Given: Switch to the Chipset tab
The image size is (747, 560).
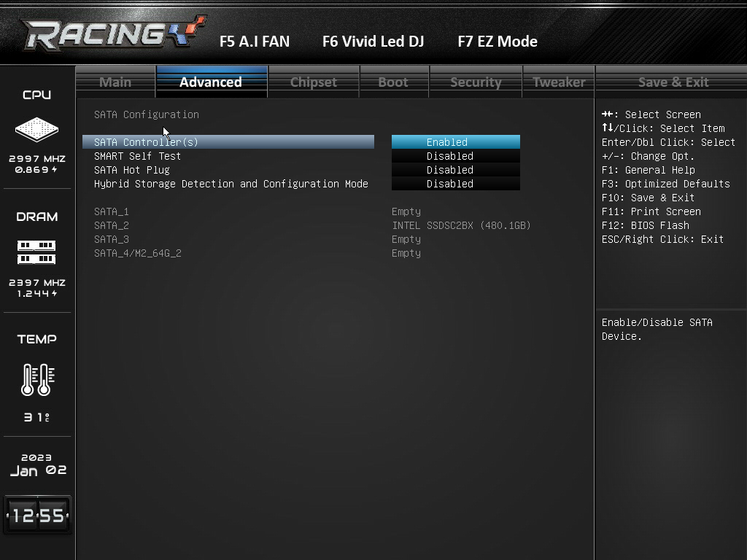Looking at the screenshot, I should [314, 82].
